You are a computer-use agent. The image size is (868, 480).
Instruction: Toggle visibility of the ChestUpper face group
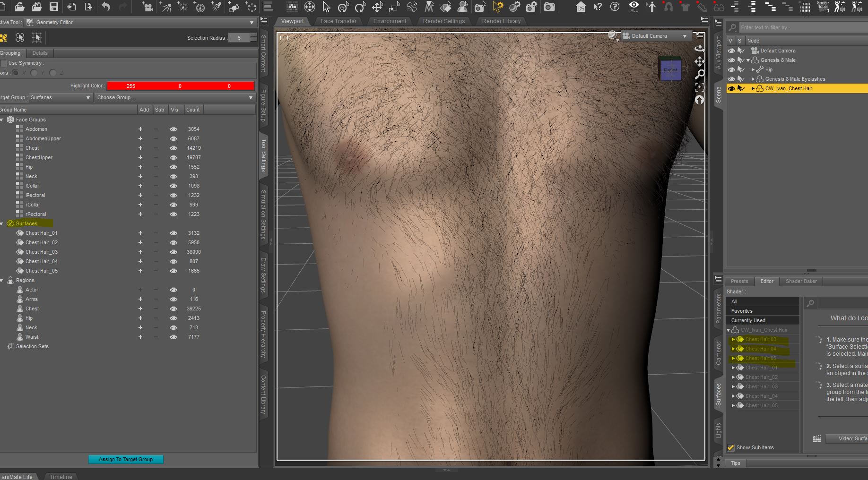[174, 157]
